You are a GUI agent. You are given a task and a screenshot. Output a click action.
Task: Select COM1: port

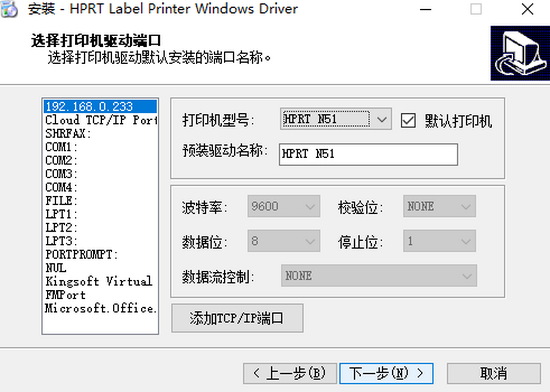(x=100, y=147)
